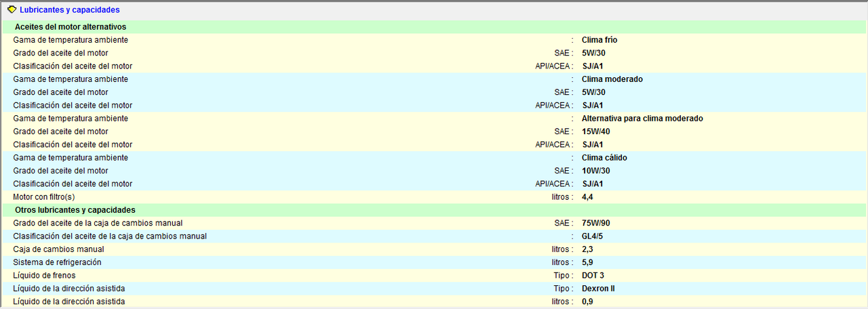Select the SJ/A1 value under Clima cálido
The width and height of the screenshot is (868, 309).
pyautogui.click(x=593, y=184)
